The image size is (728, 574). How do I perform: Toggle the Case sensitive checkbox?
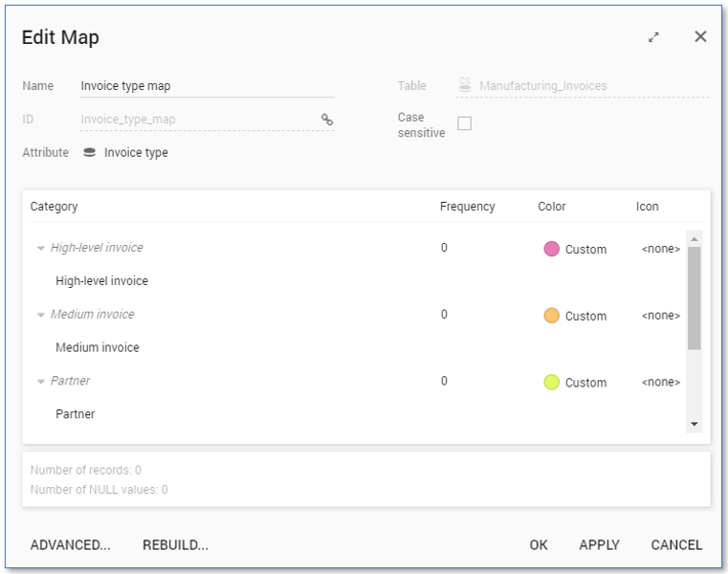tap(465, 123)
